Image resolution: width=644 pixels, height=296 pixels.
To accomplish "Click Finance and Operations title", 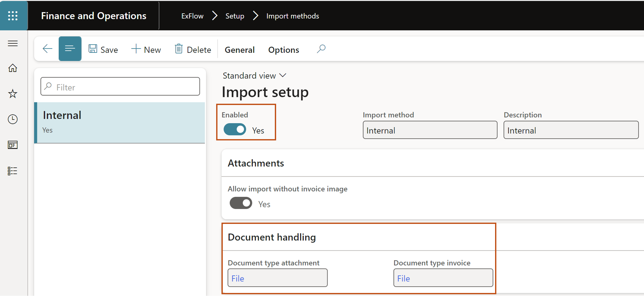I will 94,16.
